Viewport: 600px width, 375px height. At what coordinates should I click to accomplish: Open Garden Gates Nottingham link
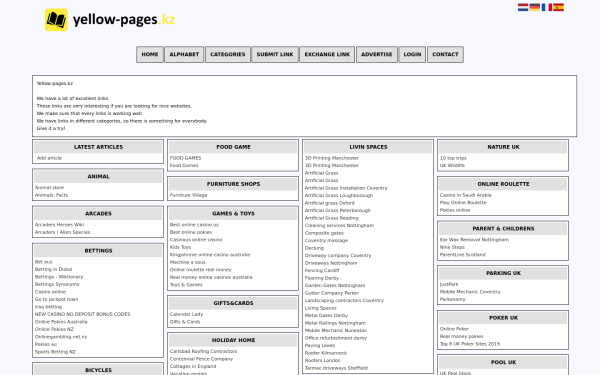tap(335, 285)
